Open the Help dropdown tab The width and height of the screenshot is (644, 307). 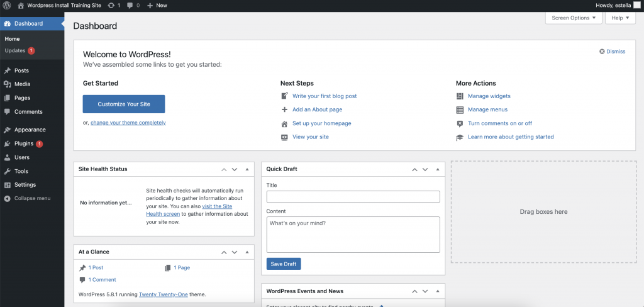[620, 18]
